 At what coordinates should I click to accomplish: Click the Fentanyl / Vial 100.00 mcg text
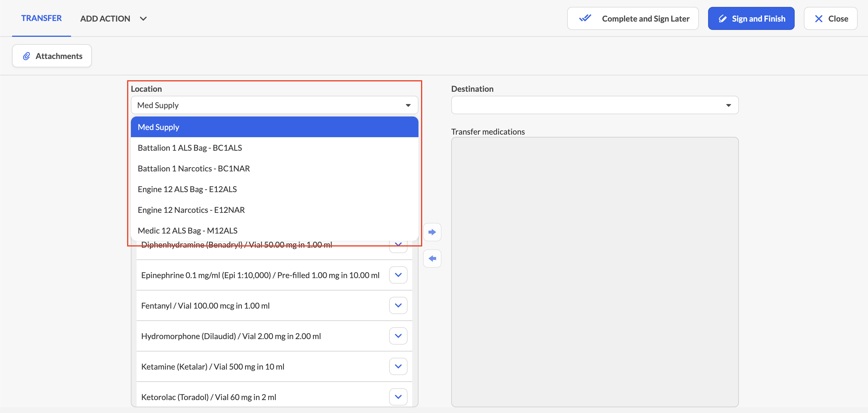click(205, 305)
